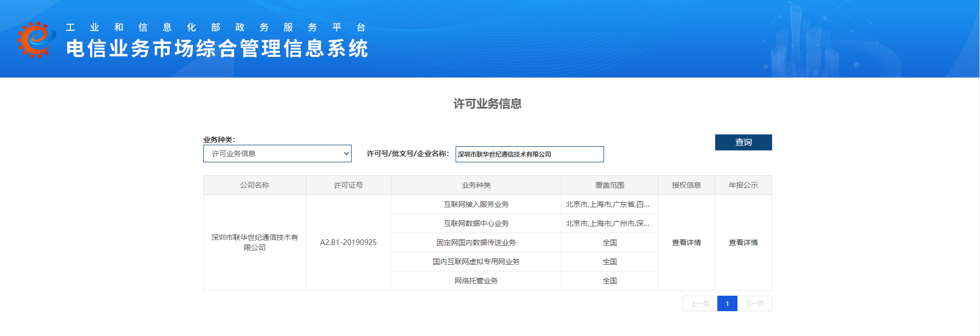The height and width of the screenshot is (336, 980).
Task: Click the 公司名称 column header
Action: click(254, 185)
